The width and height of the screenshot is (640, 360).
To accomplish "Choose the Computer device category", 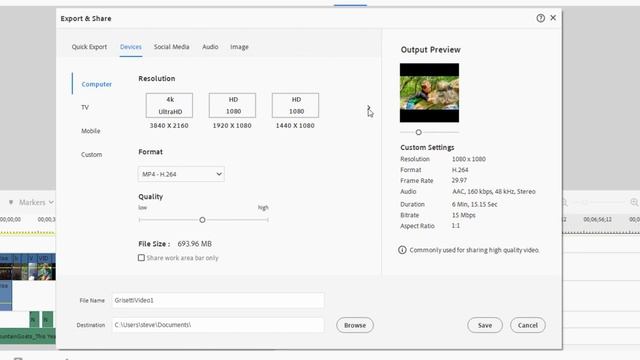I will coord(96,84).
